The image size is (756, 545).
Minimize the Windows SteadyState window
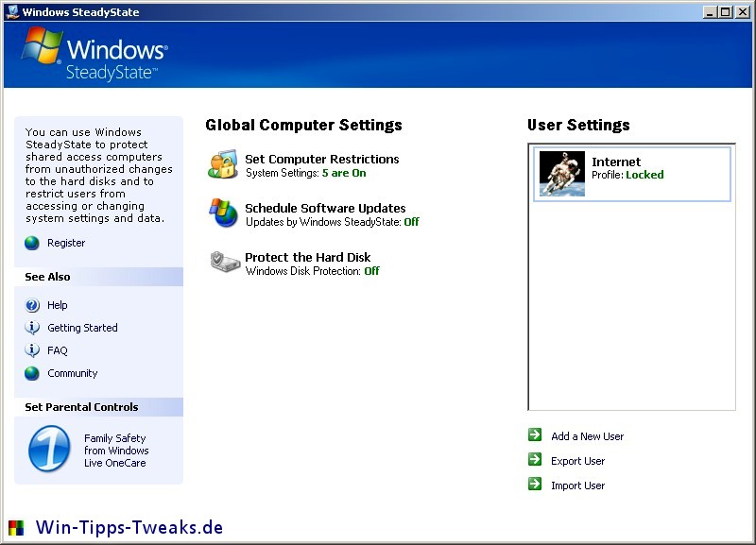point(710,12)
